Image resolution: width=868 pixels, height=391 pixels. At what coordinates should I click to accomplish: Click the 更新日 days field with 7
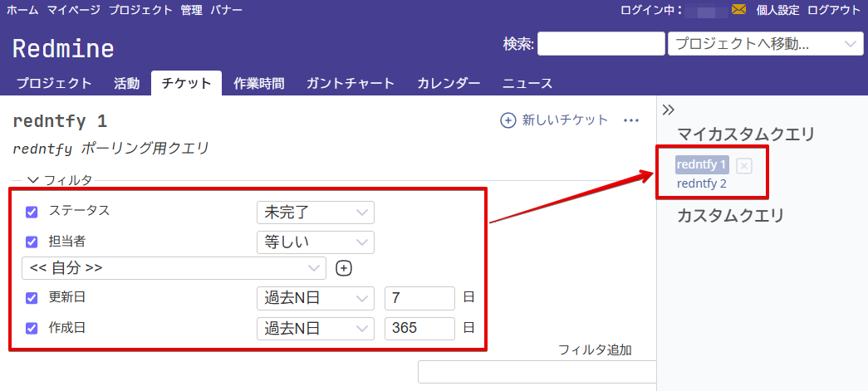[x=419, y=298]
